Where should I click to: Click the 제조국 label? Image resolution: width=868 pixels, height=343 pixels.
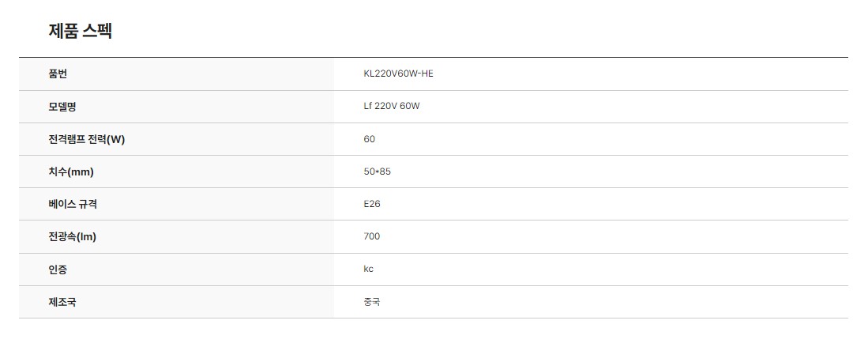pyautogui.click(x=62, y=302)
